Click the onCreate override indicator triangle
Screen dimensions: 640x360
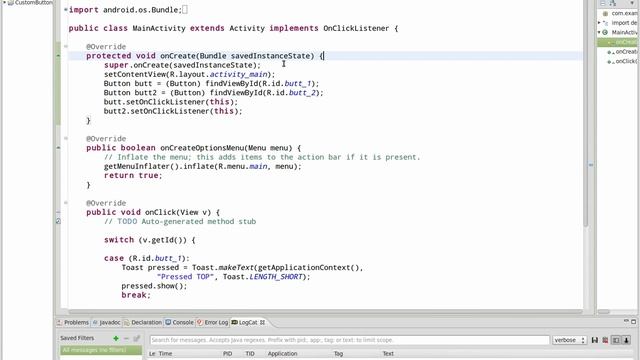(58, 56)
